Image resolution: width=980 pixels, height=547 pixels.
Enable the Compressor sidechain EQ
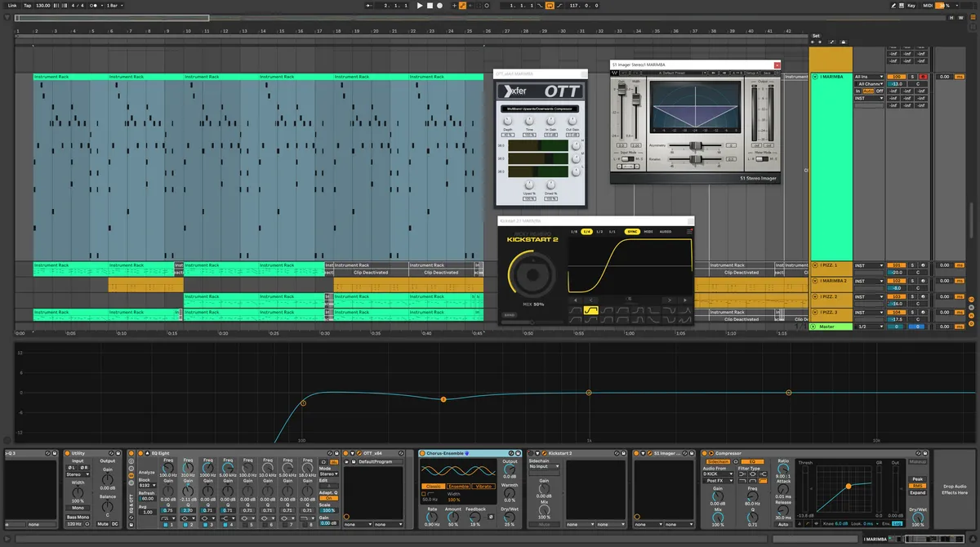click(752, 461)
